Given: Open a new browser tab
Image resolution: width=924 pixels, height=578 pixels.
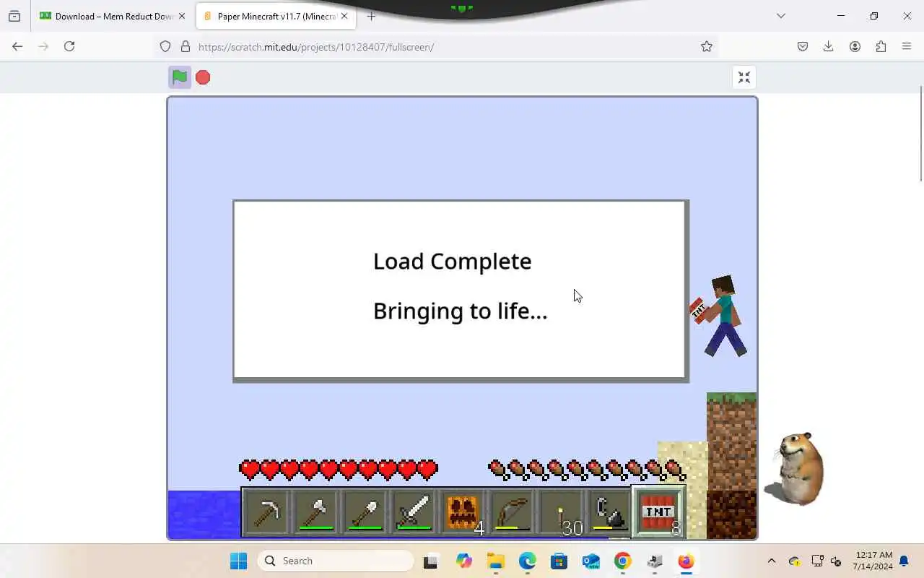Looking at the screenshot, I should click(371, 16).
